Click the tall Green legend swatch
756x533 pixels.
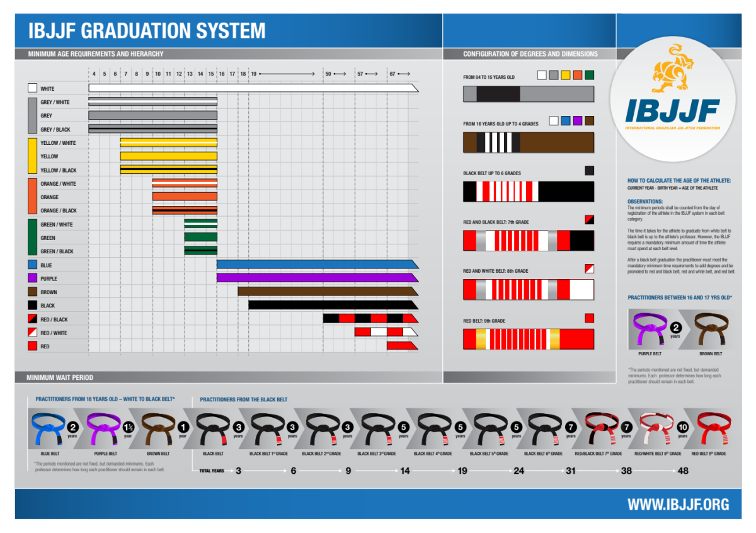click(x=32, y=238)
